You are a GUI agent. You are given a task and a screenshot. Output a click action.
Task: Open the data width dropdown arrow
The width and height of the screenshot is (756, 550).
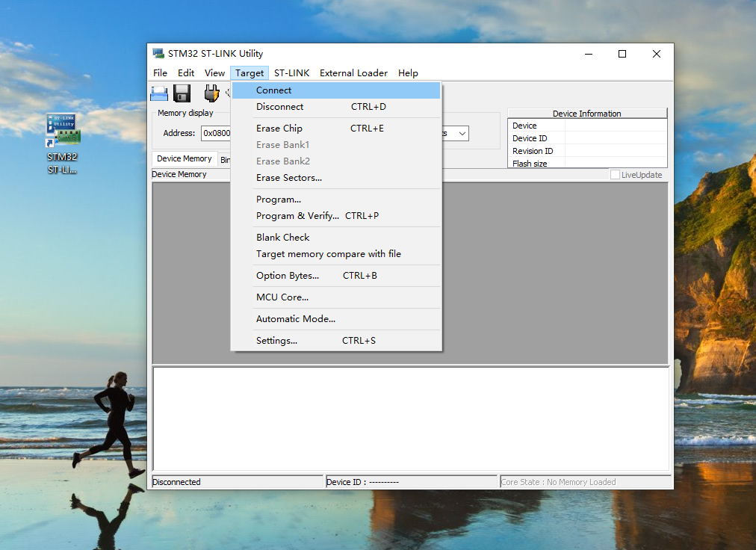(462, 133)
